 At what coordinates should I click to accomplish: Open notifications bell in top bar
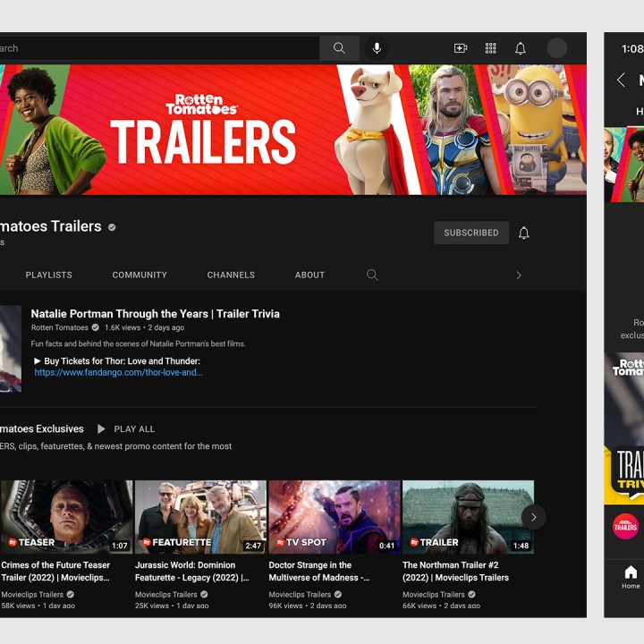521,48
